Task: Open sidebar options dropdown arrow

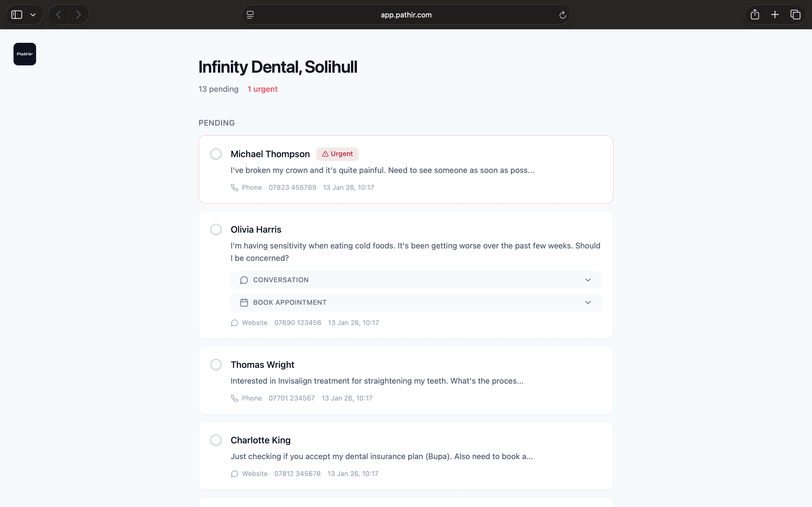Action: click(x=33, y=15)
